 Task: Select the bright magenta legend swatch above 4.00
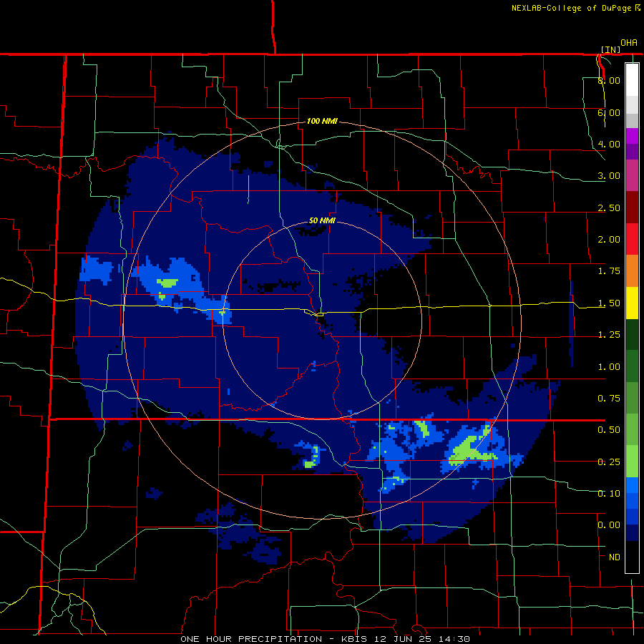(x=632, y=136)
